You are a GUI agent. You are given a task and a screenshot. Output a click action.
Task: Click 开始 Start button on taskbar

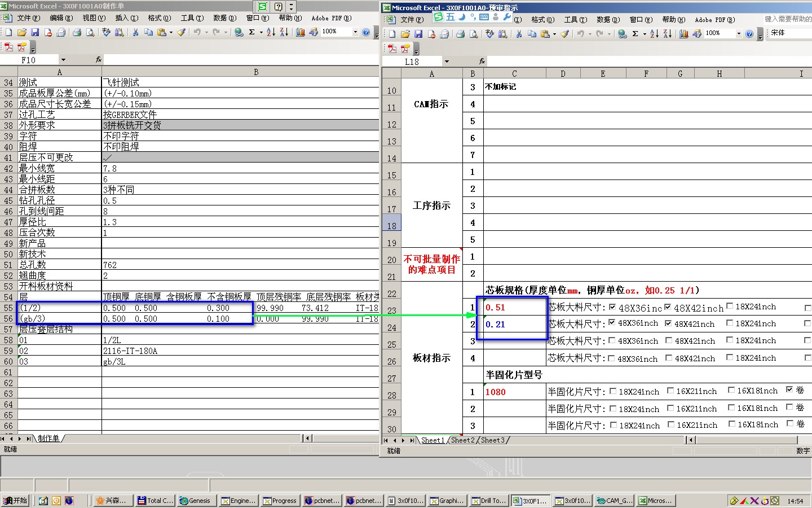(x=15, y=501)
